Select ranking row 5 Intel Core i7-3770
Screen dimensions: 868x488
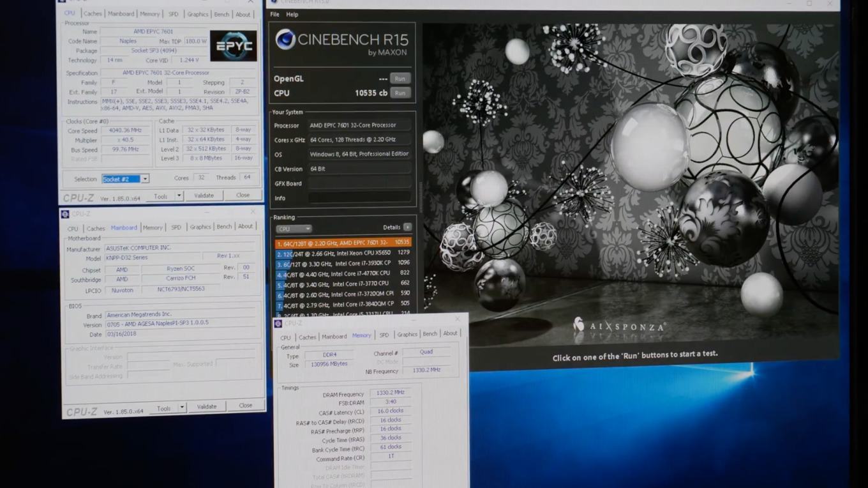click(343, 284)
